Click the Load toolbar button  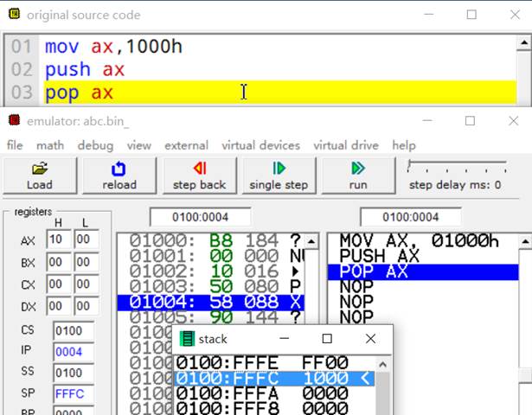(x=40, y=175)
